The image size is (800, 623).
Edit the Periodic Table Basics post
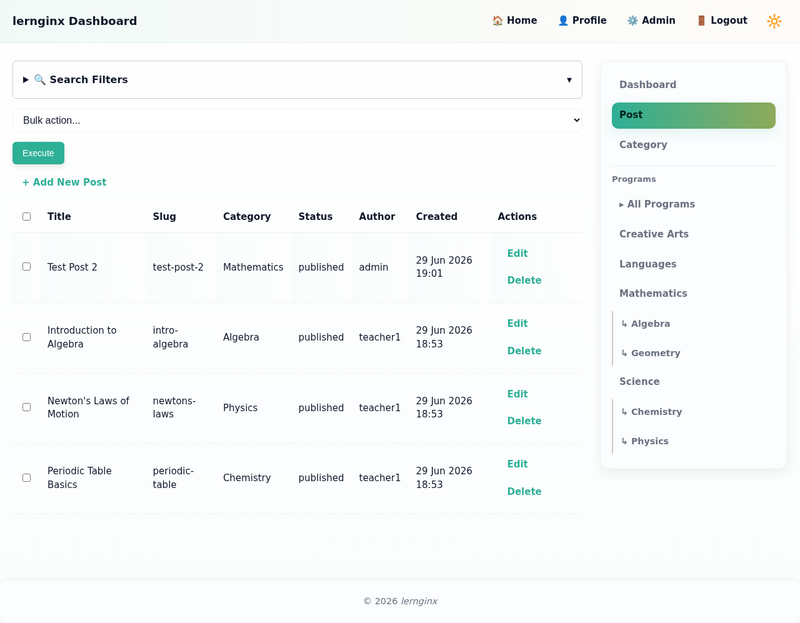[517, 464]
